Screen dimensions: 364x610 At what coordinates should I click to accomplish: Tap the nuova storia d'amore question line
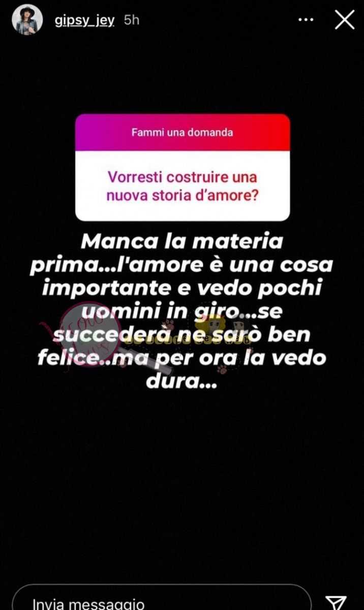tap(183, 195)
